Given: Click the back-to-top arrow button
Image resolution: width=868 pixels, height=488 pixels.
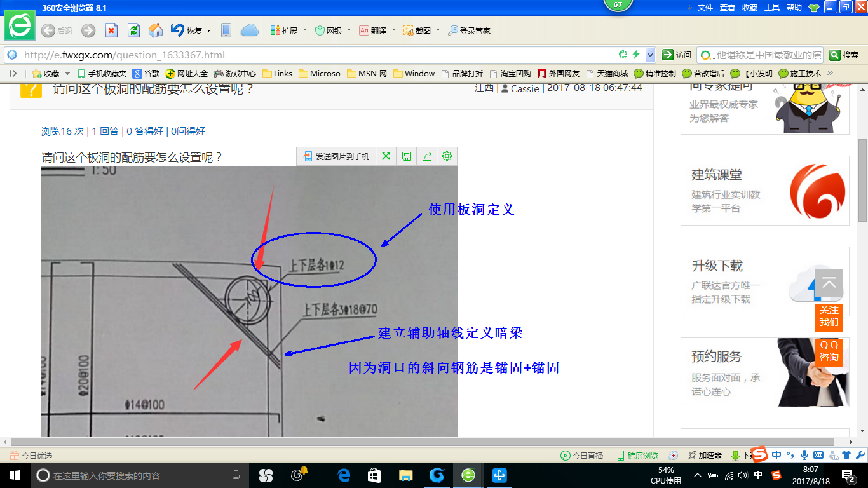Looking at the screenshot, I should [x=829, y=283].
